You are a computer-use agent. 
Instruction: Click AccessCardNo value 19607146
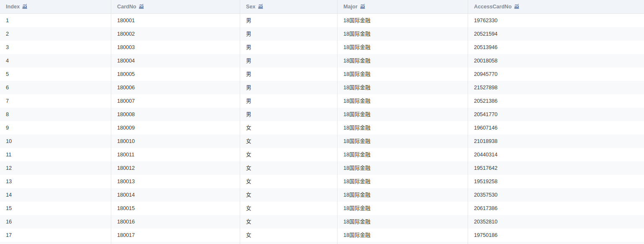pos(486,128)
